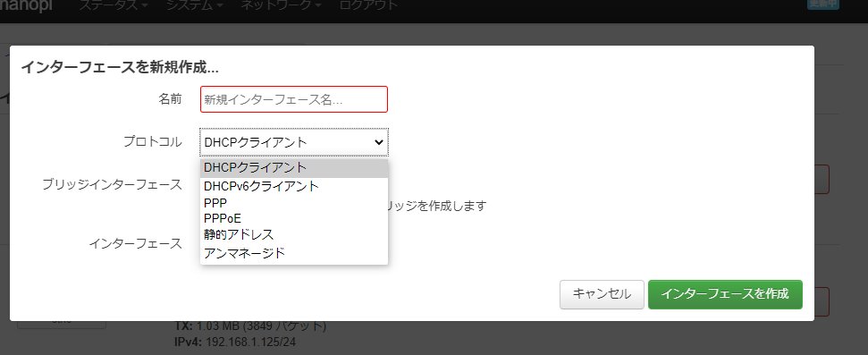Click the nanopi brand link
The width and height of the screenshot is (868, 355).
(25, 5)
